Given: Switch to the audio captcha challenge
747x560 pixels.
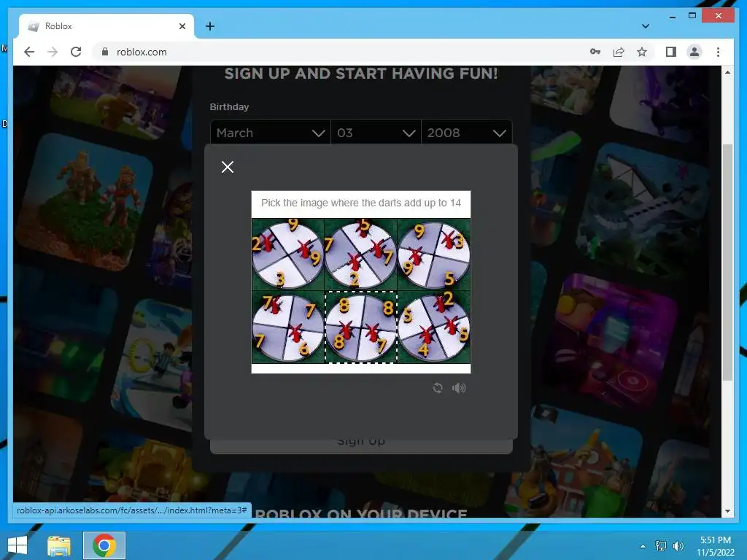Looking at the screenshot, I should point(459,388).
